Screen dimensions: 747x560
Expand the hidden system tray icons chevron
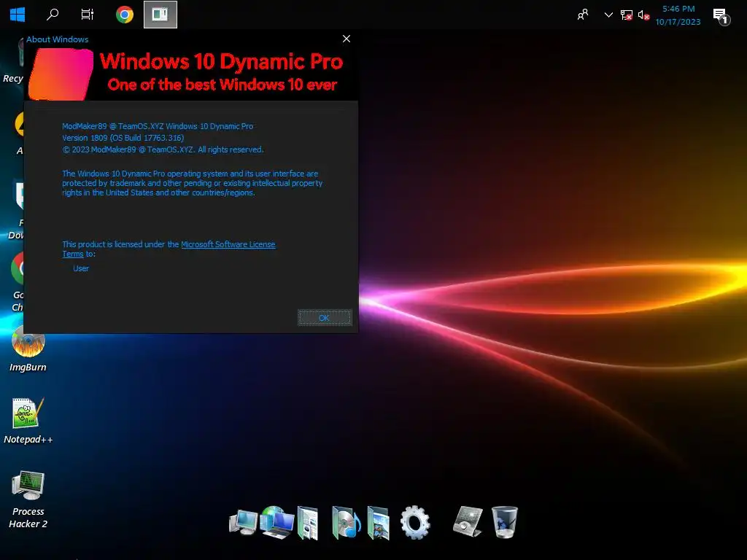tap(608, 15)
